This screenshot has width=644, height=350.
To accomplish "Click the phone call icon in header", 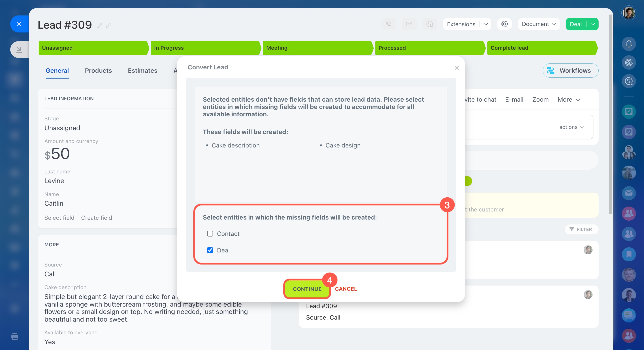I will pyautogui.click(x=388, y=24).
